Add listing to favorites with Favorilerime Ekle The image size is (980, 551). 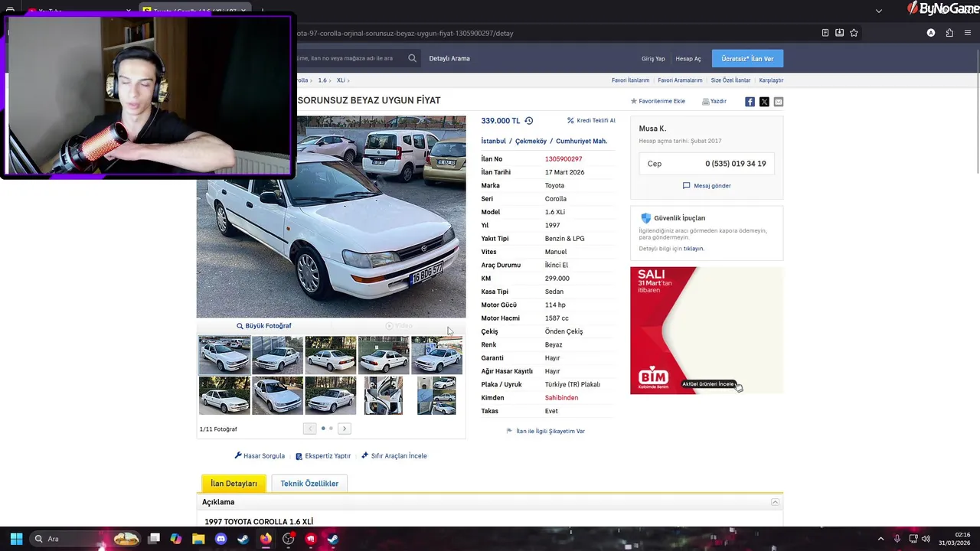pos(658,101)
